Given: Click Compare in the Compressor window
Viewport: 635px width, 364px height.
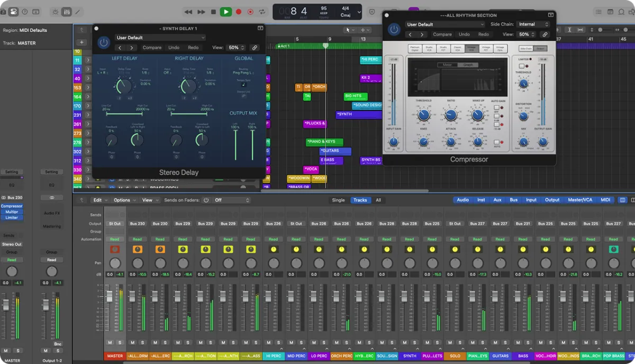Looking at the screenshot, I should click(442, 34).
